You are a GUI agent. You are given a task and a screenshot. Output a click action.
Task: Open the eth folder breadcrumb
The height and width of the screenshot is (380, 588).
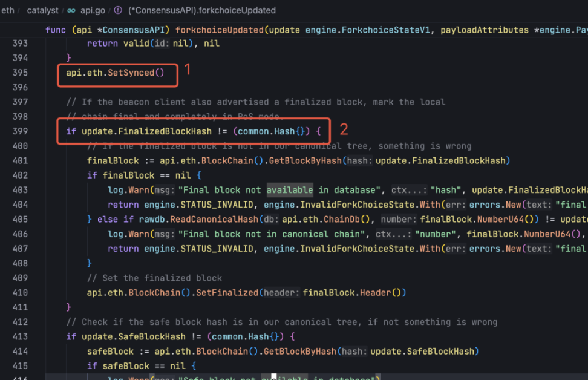(x=8, y=10)
